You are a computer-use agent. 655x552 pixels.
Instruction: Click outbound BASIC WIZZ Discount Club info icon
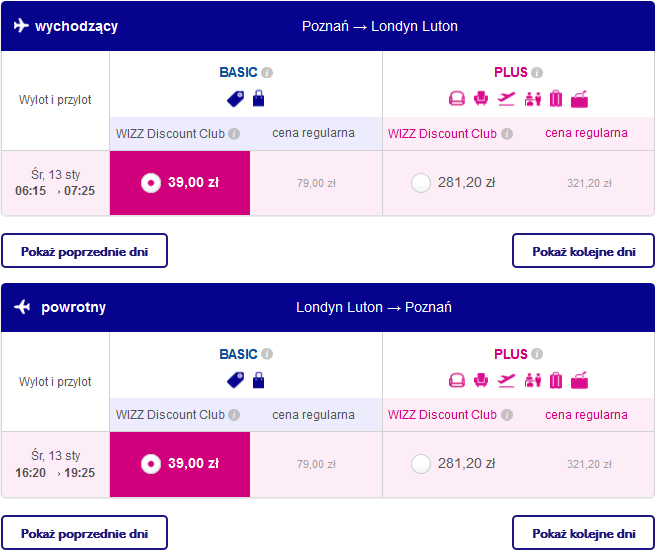point(234,134)
